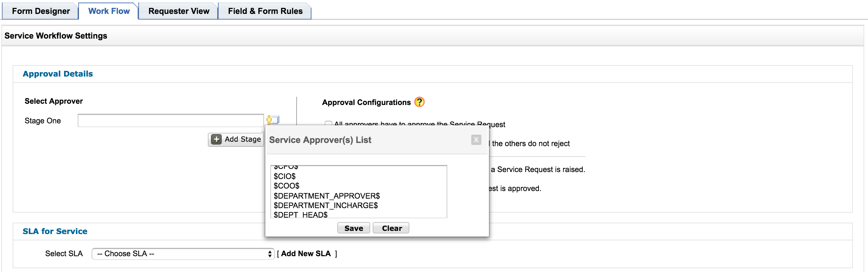
Task: Focus the Stage One approver input field
Action: [x=171, y=121]
